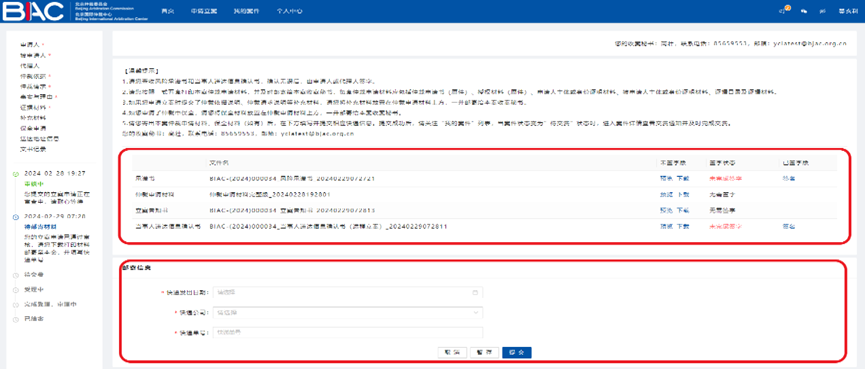Click the calendar icon in the express date field
Viewport: 865px width, 369px height.
[x=476, y=292]
